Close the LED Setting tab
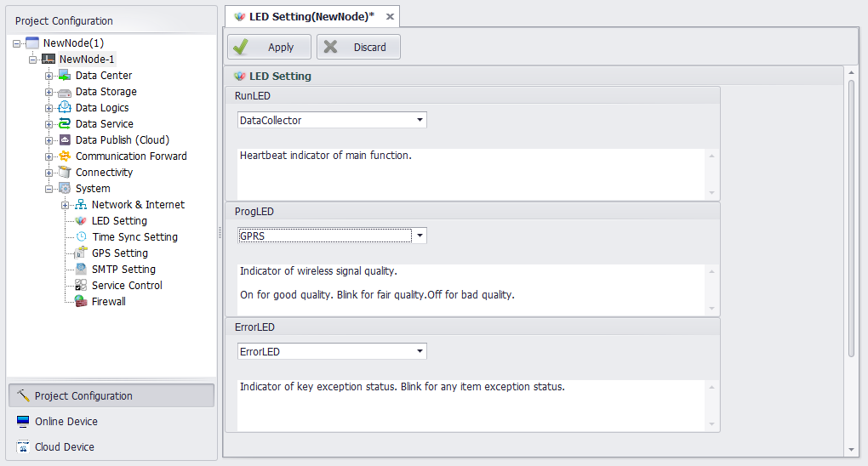The image size is (868, 466). 390,17
